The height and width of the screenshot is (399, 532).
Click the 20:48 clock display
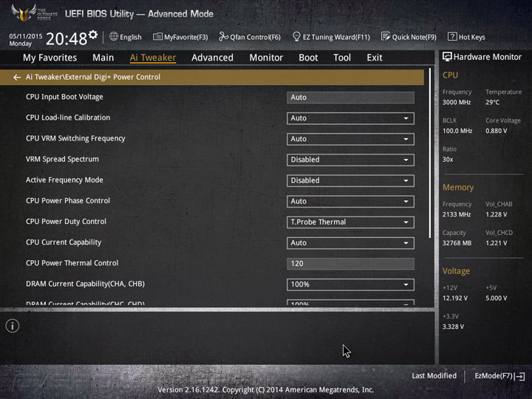(x=66, y=38)
